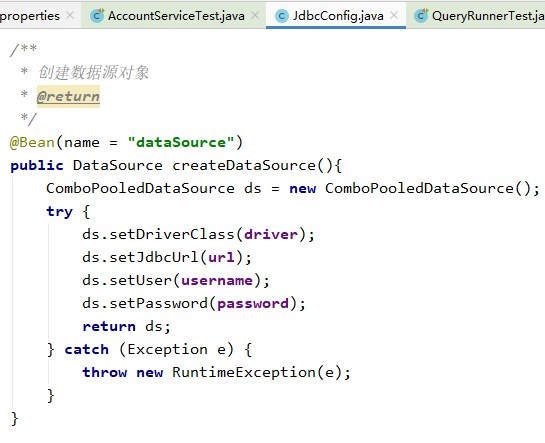Click the @Bean annotation
Image resolution: width=545 pixels, height=443 pixels.
32,142
